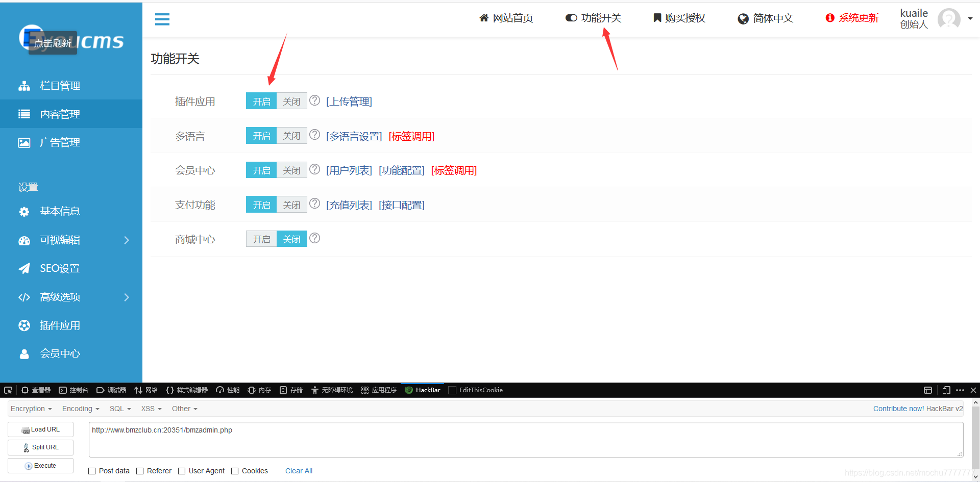Switch to EditThisCookie devtools tab
This screenshot has height=482, width=980.
click(x=476, y=390)
